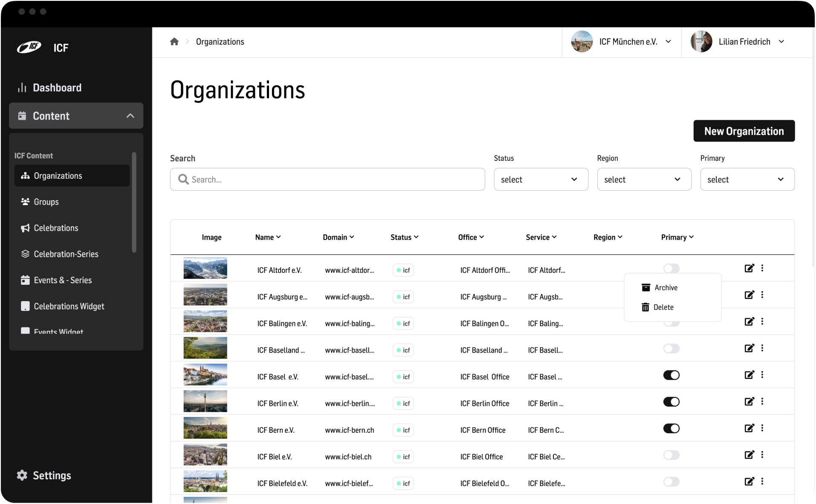Open the Settings gear at sidebar bottom
The width and height of the screenshot is (816, 504).
tap(21, 475)
